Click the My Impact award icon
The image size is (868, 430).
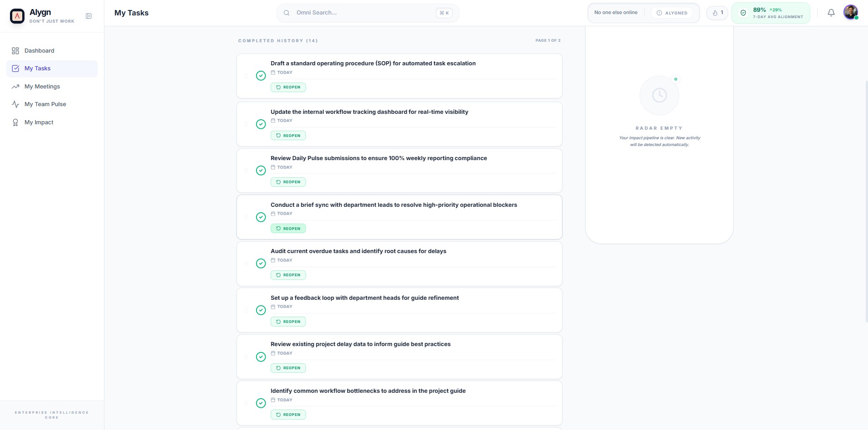pyautogui.click(x=15, y=122)
